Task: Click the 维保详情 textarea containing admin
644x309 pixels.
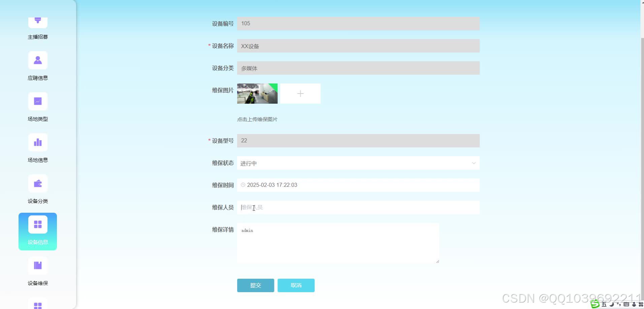Action: coord(338,243)
